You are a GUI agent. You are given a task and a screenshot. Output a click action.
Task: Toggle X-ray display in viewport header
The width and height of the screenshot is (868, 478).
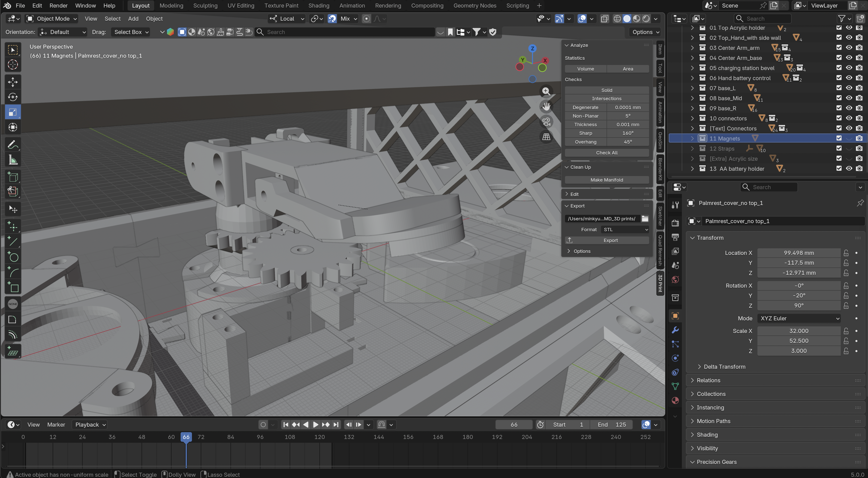(x=605, y=19)
